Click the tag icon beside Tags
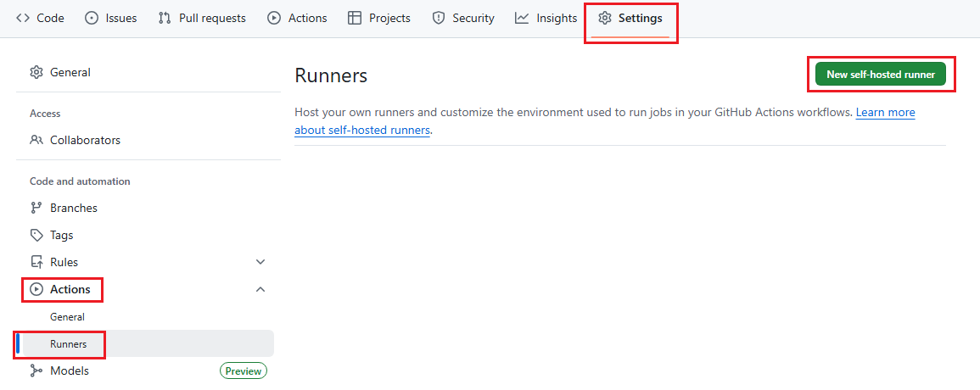980x390 pixels. [36, 235]
